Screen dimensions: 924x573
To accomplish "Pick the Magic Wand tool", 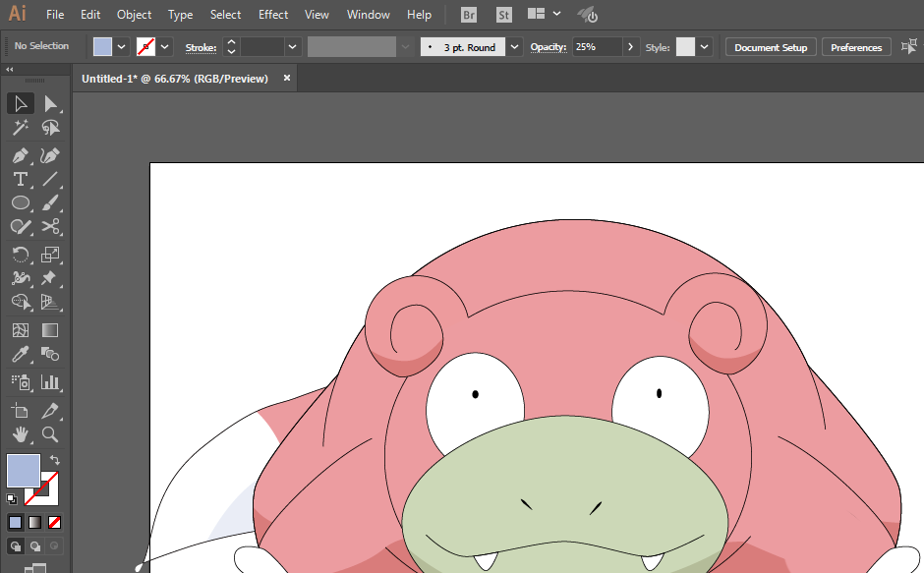I will 20,128.
